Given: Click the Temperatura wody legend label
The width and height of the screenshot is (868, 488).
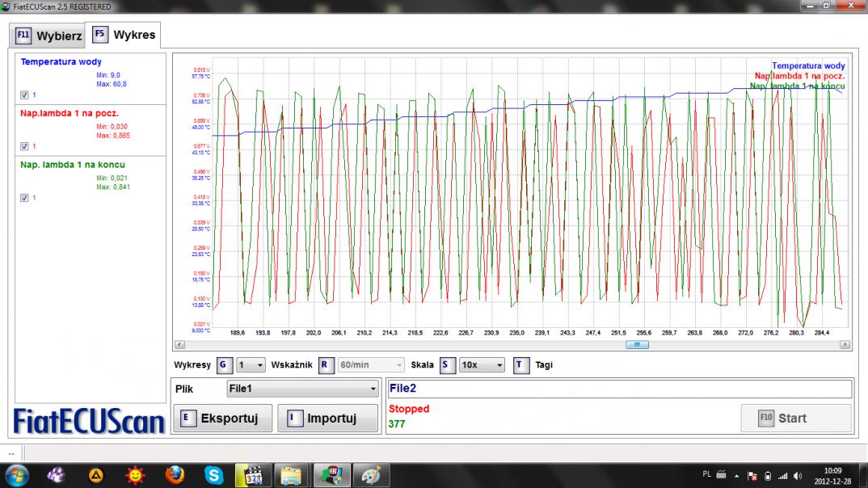Looking at the screenshot, I should point(808,65).
